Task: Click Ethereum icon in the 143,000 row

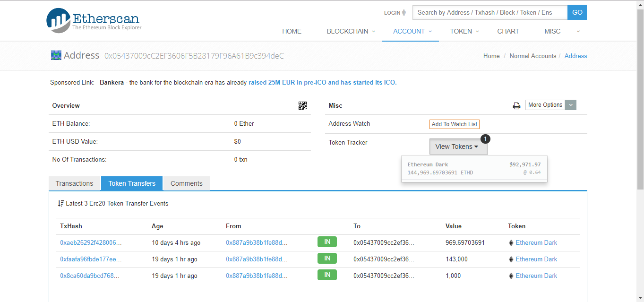Action: click(511, 259)
